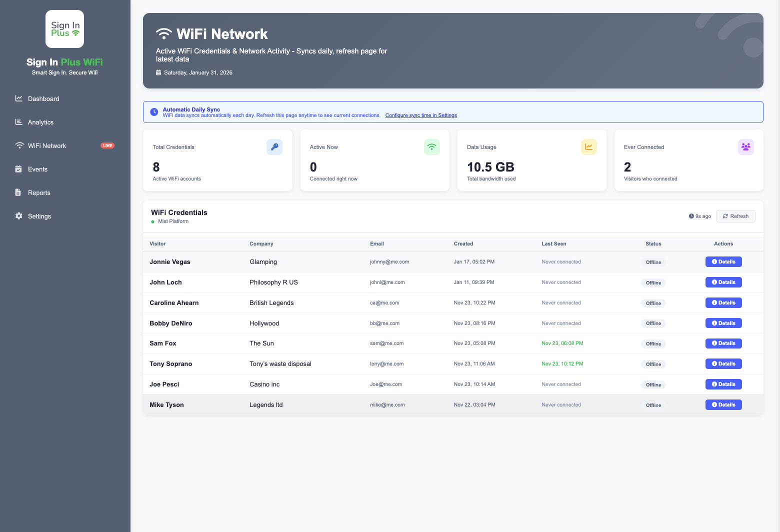The height and width of the screenshot is (532, 780).
Task: Open the Dashboard from the sidebar
Action: click(43, 98)
